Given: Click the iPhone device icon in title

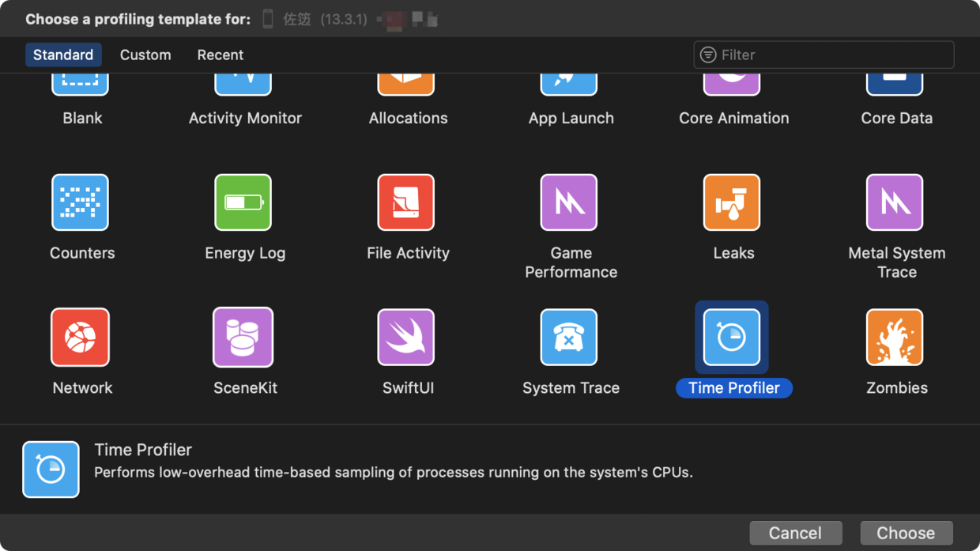Looking at the screenshot, I should 268,19.
